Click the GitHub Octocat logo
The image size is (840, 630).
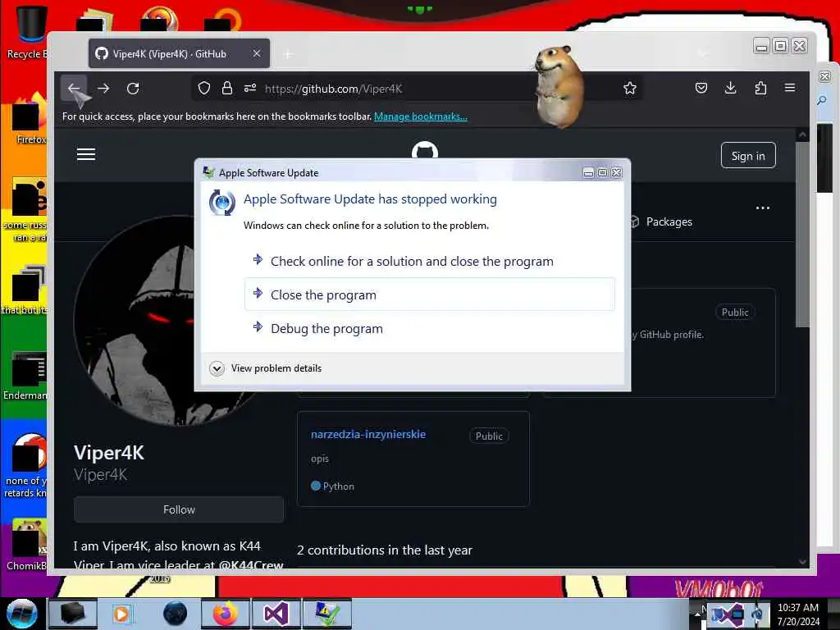point(425,150)
